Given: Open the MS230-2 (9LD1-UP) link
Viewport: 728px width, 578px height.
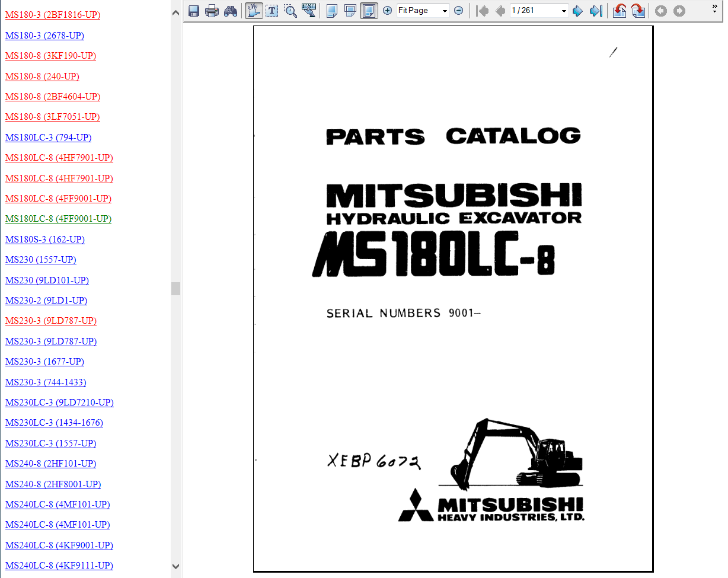Looking at the screenshot, I should [46, 301].
